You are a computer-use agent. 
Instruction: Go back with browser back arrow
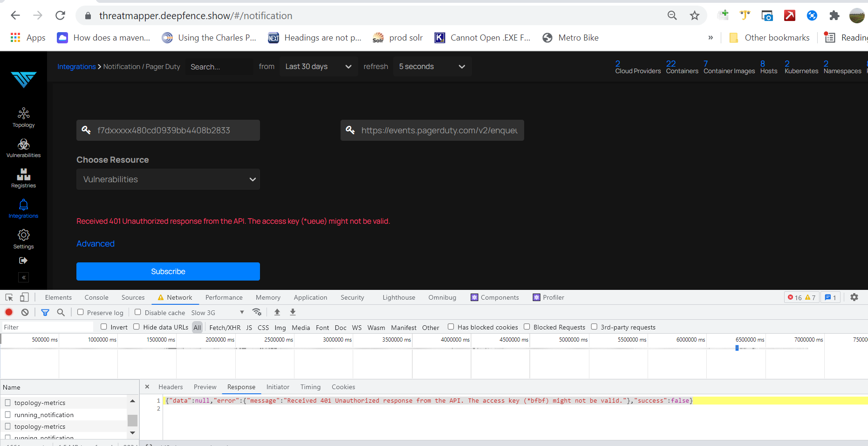pos(15,15)
